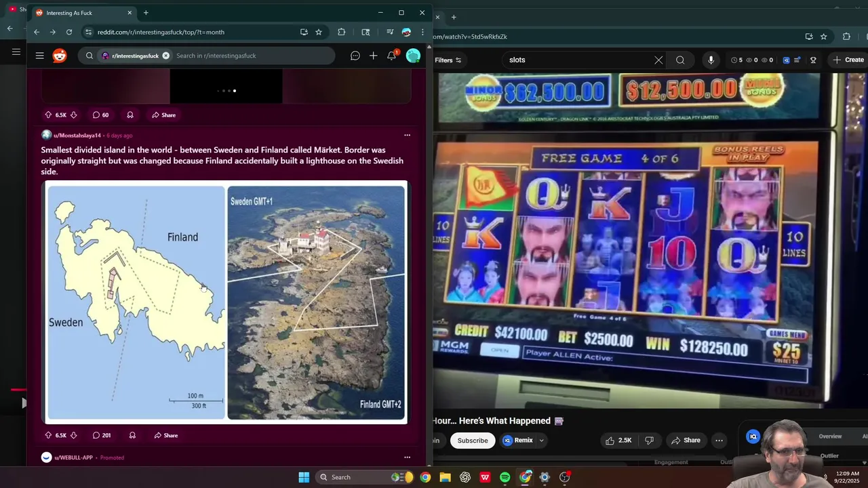This screenshot has height=488, width=868.
Task: Open media control icon in Reddit window toolbar
Action: 390,32
